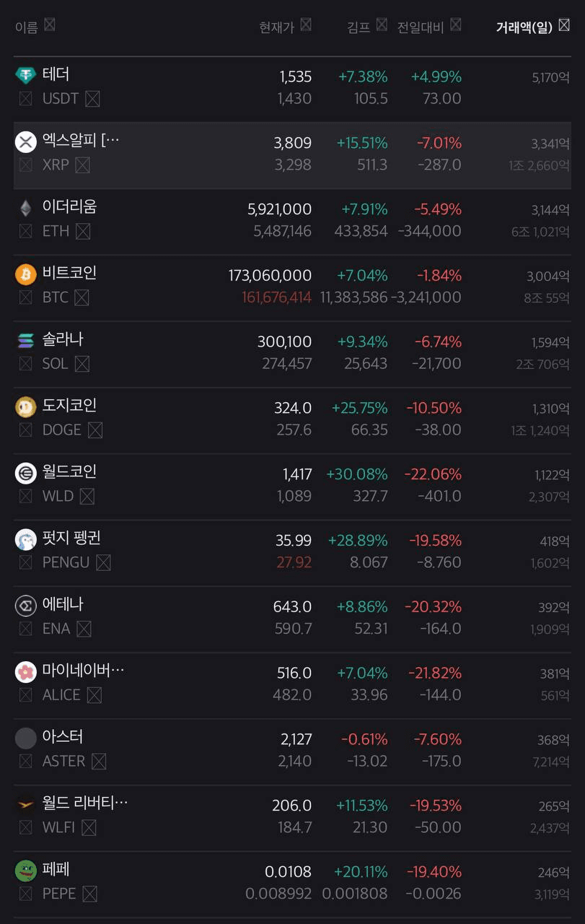Click the XRP coin logo icon
The image size is (585, 924).
(x=26, y=141)
